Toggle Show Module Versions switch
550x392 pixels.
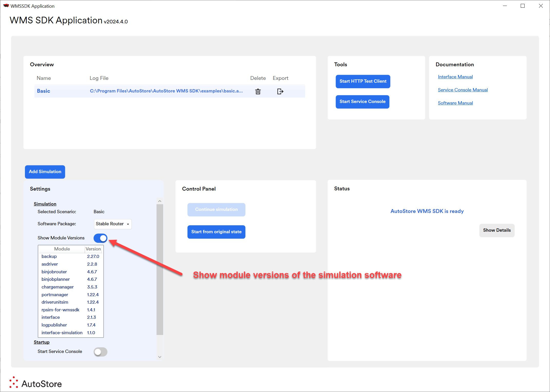coord(100,238)
